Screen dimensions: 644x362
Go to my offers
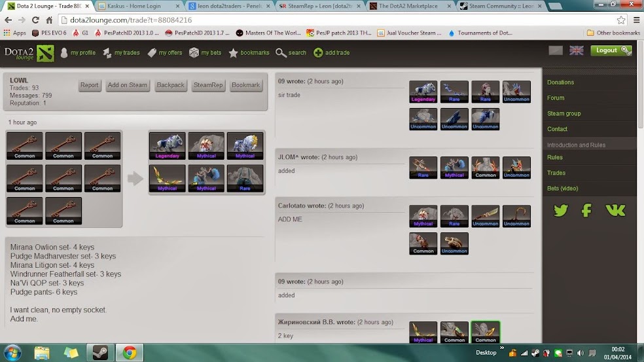point(165,52)
